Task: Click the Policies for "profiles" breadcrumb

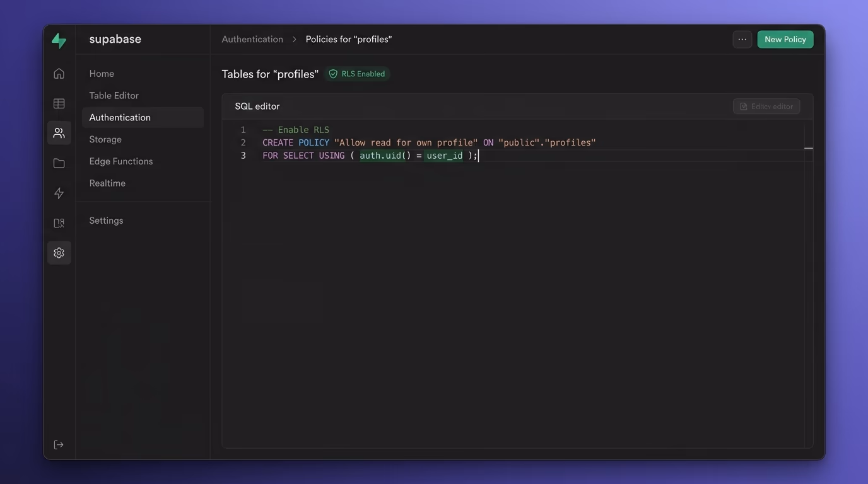Action: [x=349, y=39]
